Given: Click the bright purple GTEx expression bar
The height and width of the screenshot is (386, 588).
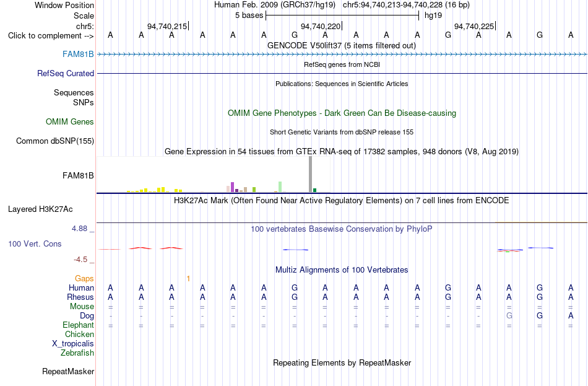Looking at the screenshot, I should [x=232, y=187].
